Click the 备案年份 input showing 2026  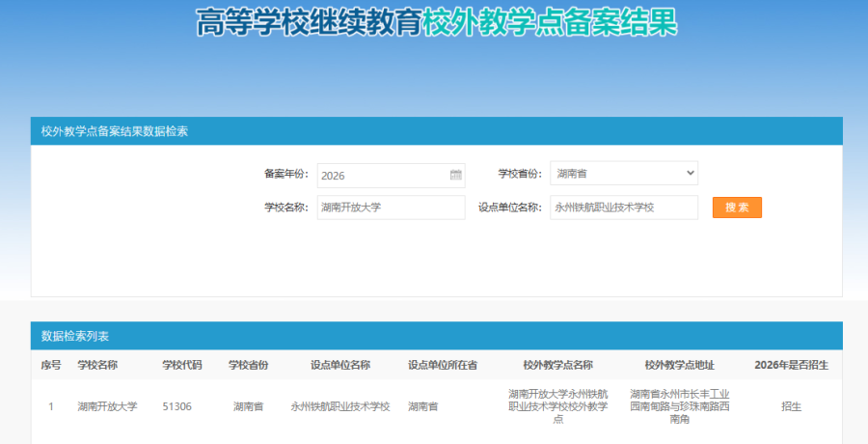(x=391, y=176)
